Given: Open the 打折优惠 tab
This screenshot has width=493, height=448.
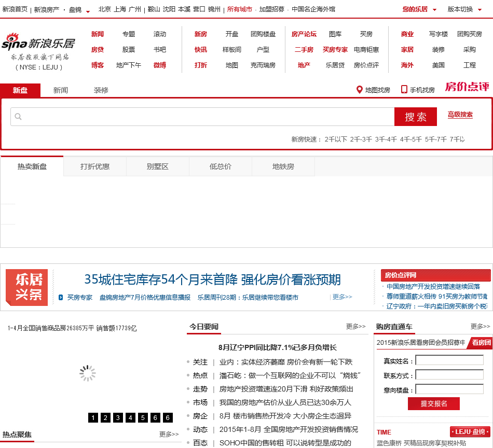Looking at the screenshot, I should 94,166.
